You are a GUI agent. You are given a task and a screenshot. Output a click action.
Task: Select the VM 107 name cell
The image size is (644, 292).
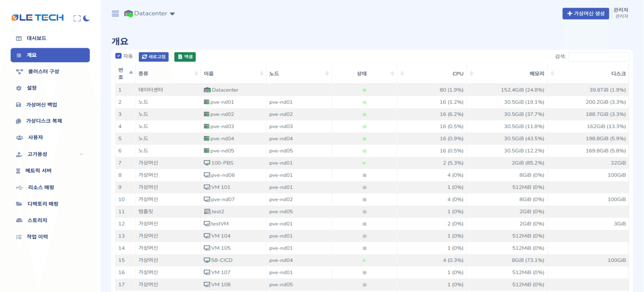click(x=234, y=272)
